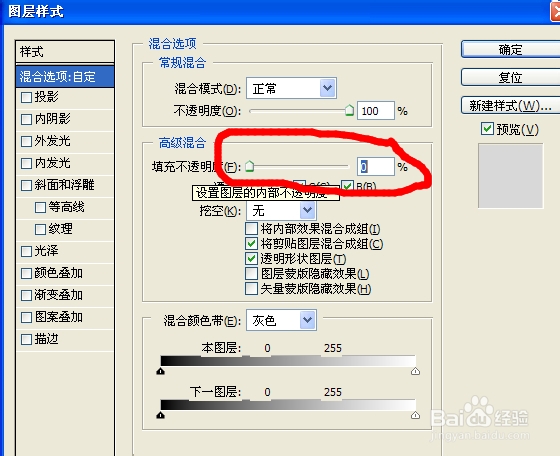Screen dimensions: 560x456
Task: Enable the 颜色叠加 color overlay checkbox
Action: [26, 274]
